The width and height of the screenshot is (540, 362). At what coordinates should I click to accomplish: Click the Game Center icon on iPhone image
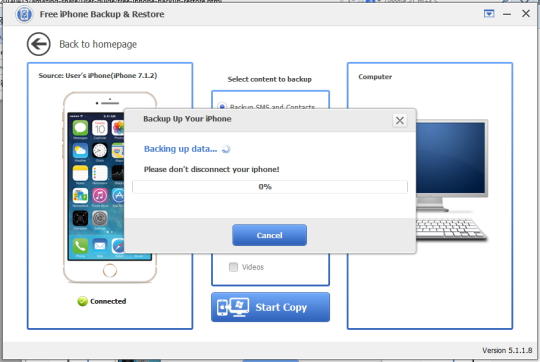[x=80, y=196]
